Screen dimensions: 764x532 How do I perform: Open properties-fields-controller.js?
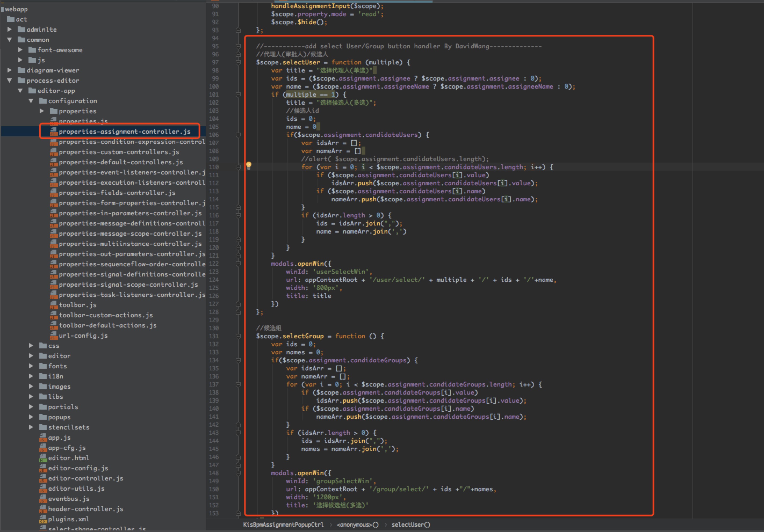117,192
